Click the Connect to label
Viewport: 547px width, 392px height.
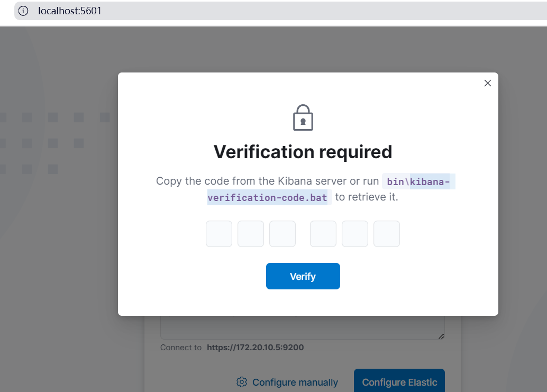click(x=181, y=348)
